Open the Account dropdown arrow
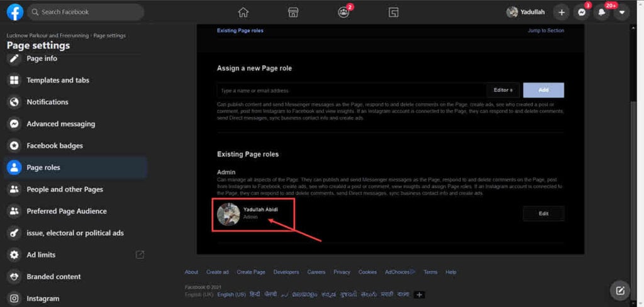Screen dimensions: 644x307 (x=622, y=13)
